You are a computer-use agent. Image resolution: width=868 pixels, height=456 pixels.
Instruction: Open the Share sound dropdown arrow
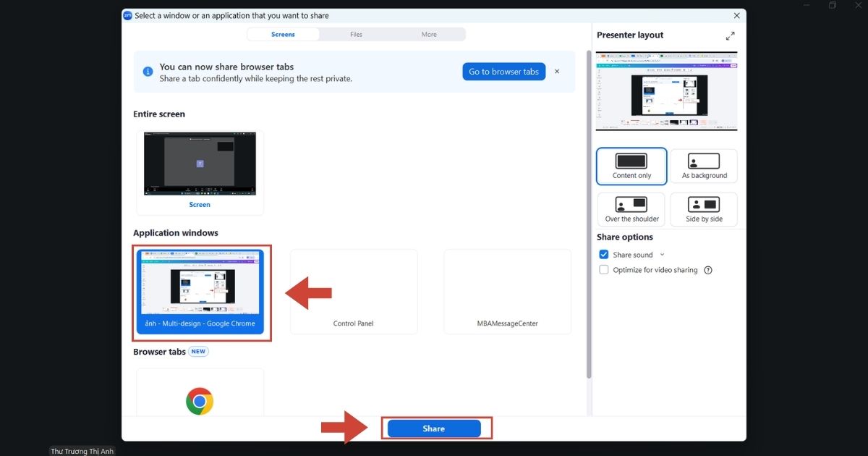[662, 255]
